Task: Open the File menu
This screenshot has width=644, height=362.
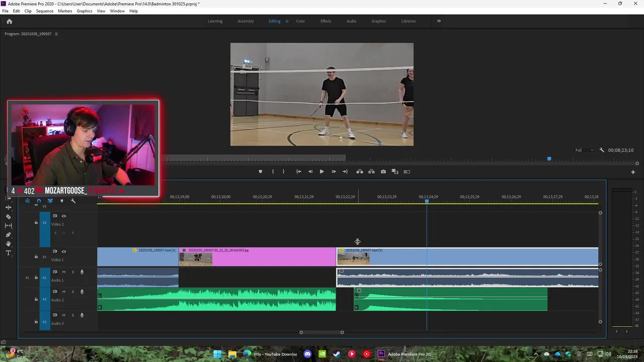Action: [x=5, y=11]
